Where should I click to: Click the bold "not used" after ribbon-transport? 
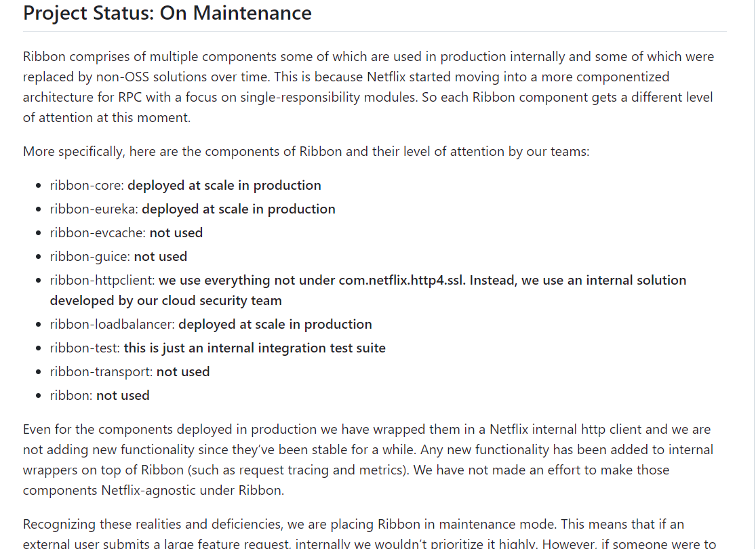pyautogui.click(x=183, y=372)
